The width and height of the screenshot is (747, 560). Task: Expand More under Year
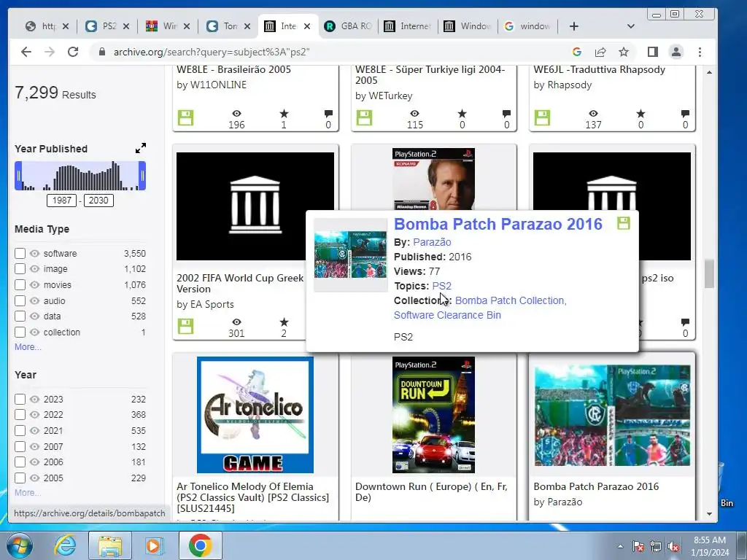tap(28, 492)
